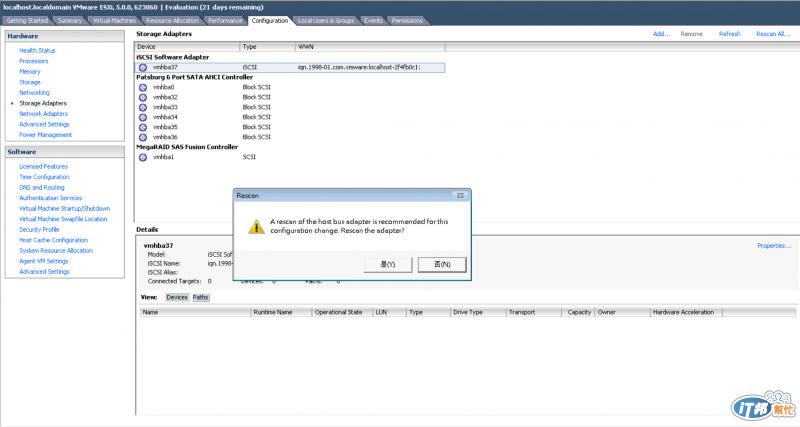The height and width of the screenshot is (427, 800).
Task: Open the Performance tab
Action: click(x=225, y=20)
